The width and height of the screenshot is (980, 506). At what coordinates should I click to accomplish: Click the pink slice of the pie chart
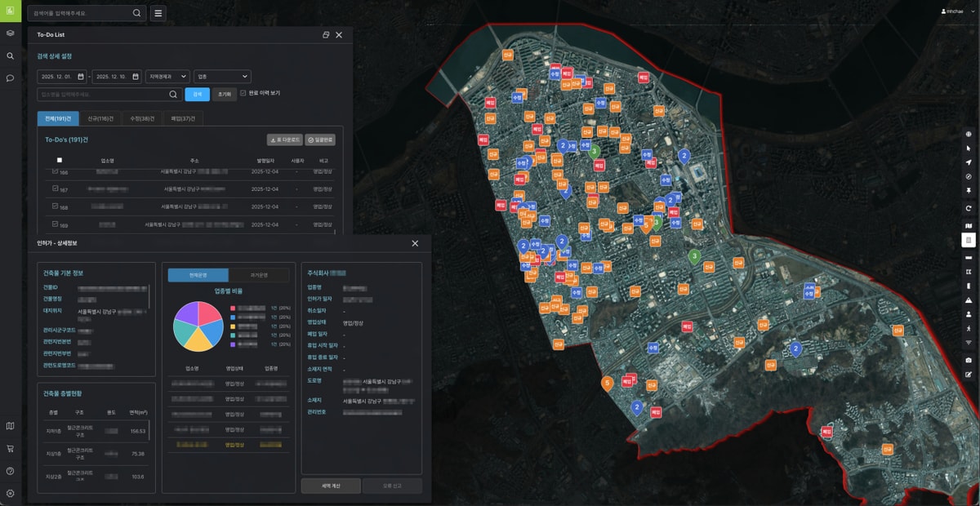point(209,313)
